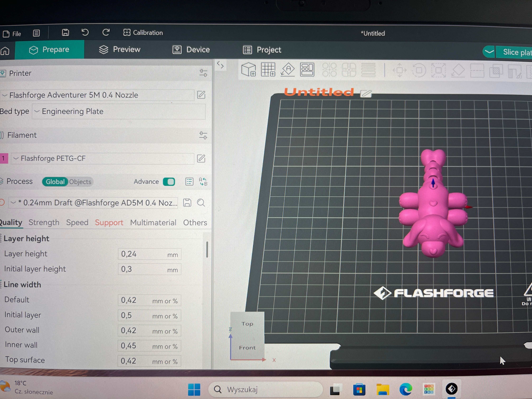Redo the last action
532x399 pixels.
coord(106,32)
